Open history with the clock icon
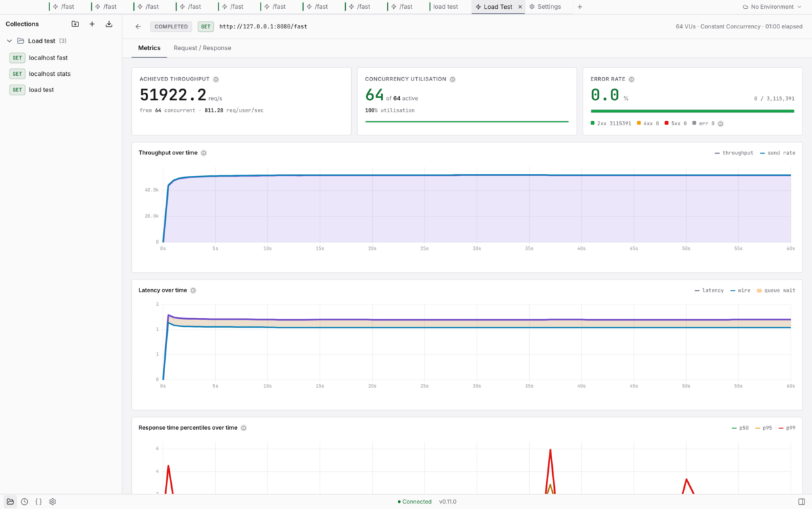 click(x=24, y=502)
